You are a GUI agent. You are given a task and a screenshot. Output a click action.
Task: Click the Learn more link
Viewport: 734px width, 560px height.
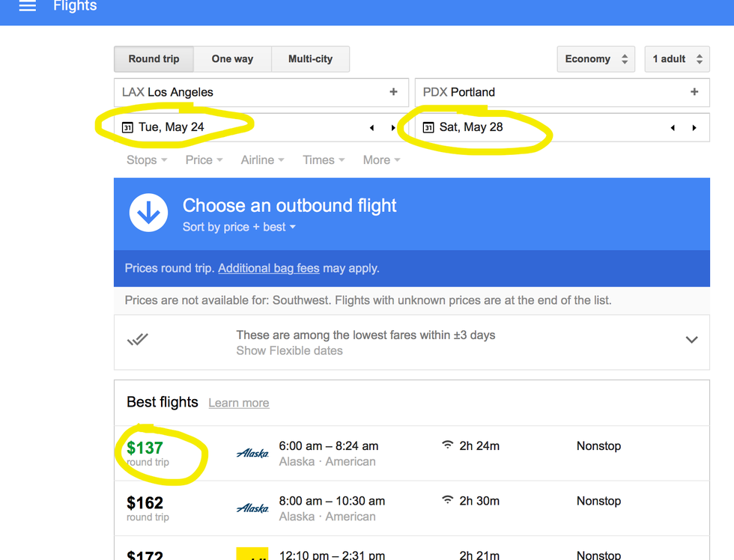click(238, 403)
